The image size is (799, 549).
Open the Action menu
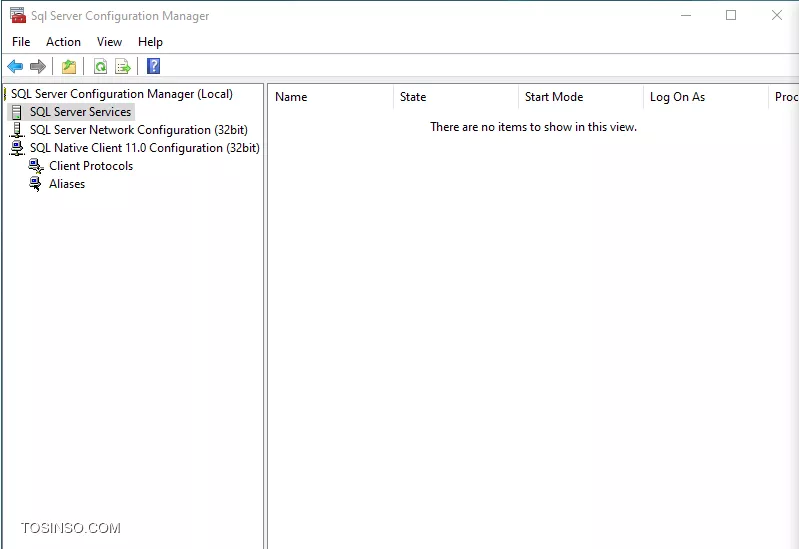click(63, 42)
